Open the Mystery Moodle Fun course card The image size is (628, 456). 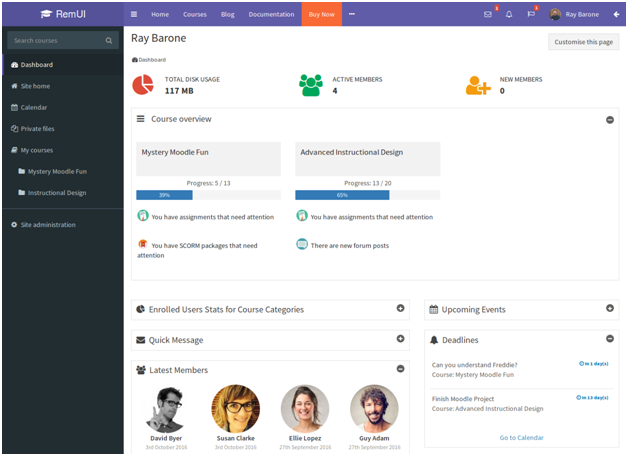[208, 159]
